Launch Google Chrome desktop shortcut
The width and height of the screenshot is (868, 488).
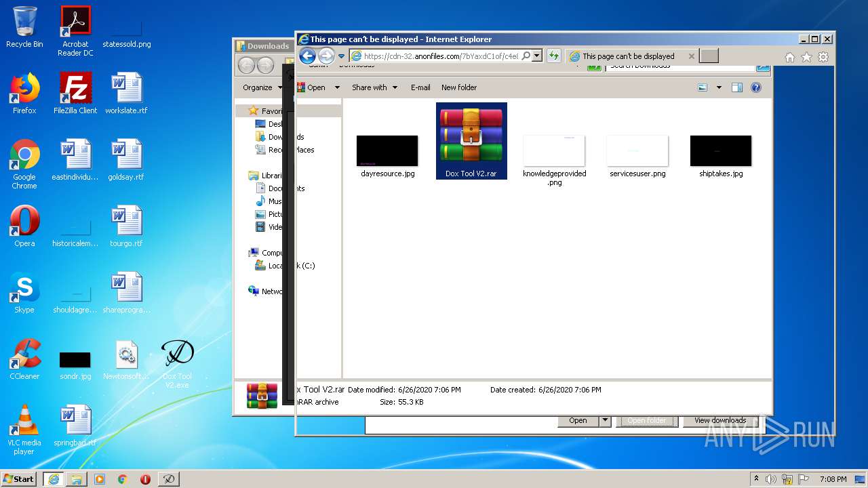pyautogui.click(x=24, y=164)
